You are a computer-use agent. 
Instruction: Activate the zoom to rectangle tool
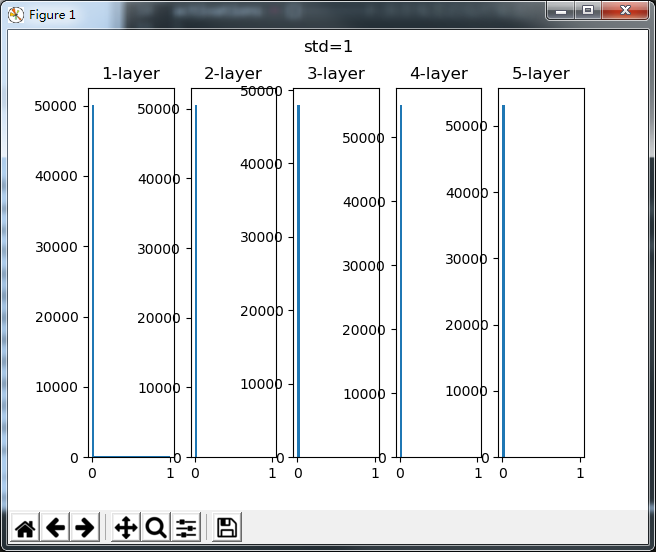click(x=156, y=527)
